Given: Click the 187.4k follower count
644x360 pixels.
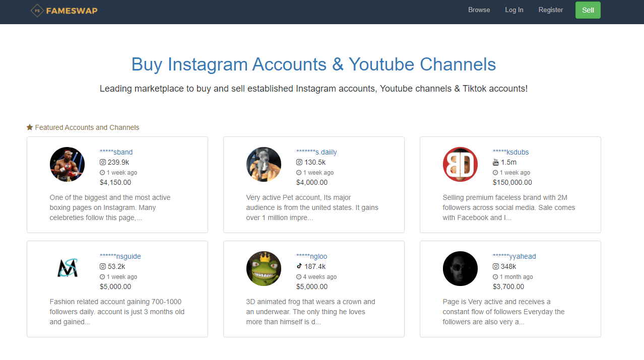Looking at the screenshot, I should [x=315, y=266].
